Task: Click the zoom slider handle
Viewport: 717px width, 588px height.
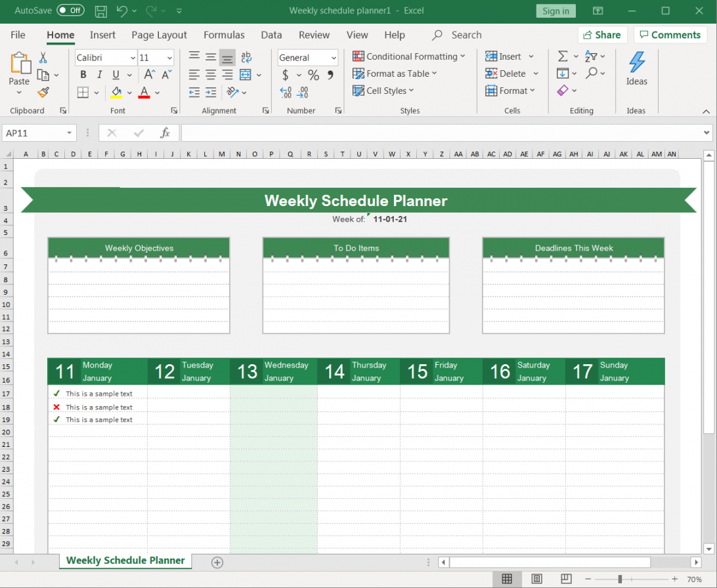Action: pos(620,579)
